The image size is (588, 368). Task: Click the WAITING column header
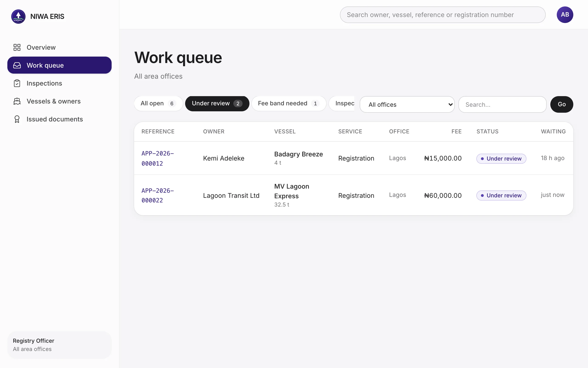[553, 131]
